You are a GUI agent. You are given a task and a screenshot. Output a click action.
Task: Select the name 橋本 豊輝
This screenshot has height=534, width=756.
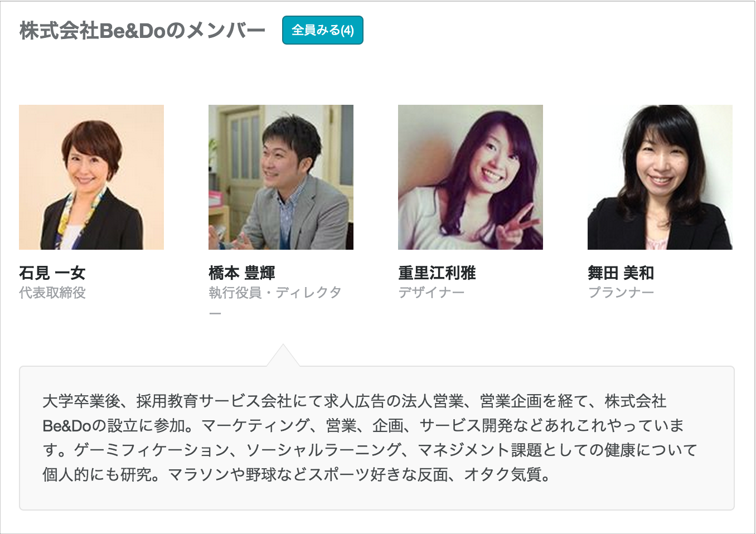242,273
